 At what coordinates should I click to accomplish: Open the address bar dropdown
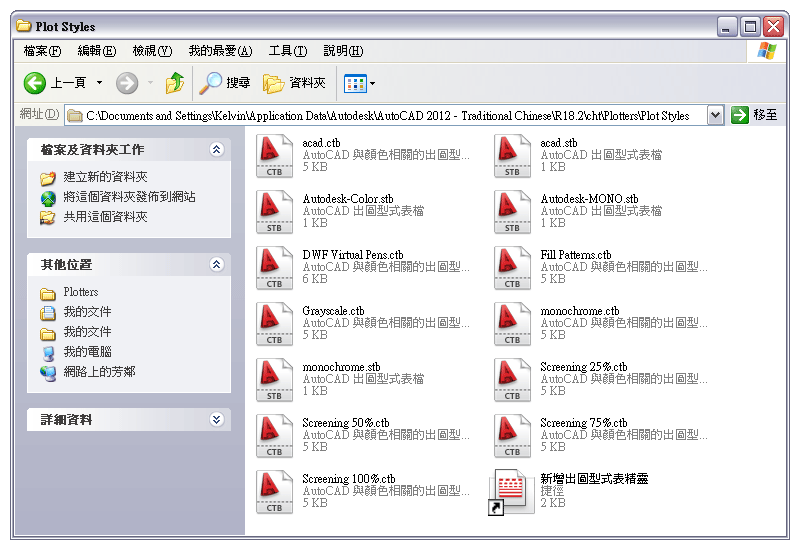pyautogui.click(x=715, y=115)
